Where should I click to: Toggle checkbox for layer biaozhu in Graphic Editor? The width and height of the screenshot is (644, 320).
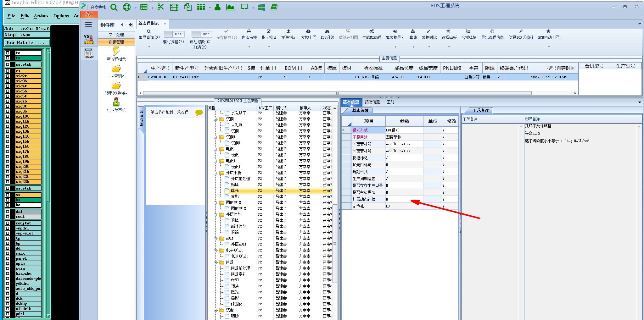pyautogui.click(x=8, y=273)
